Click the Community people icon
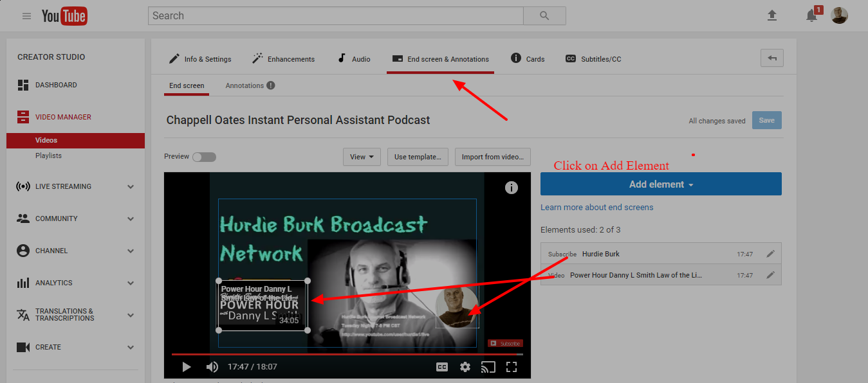Screen dimensions: 868x383 (23, 218)
